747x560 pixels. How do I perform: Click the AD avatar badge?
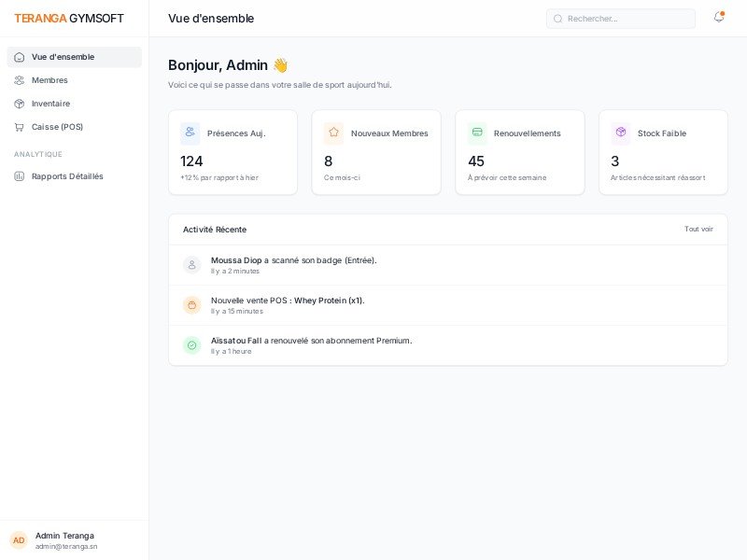coord(19,540)
